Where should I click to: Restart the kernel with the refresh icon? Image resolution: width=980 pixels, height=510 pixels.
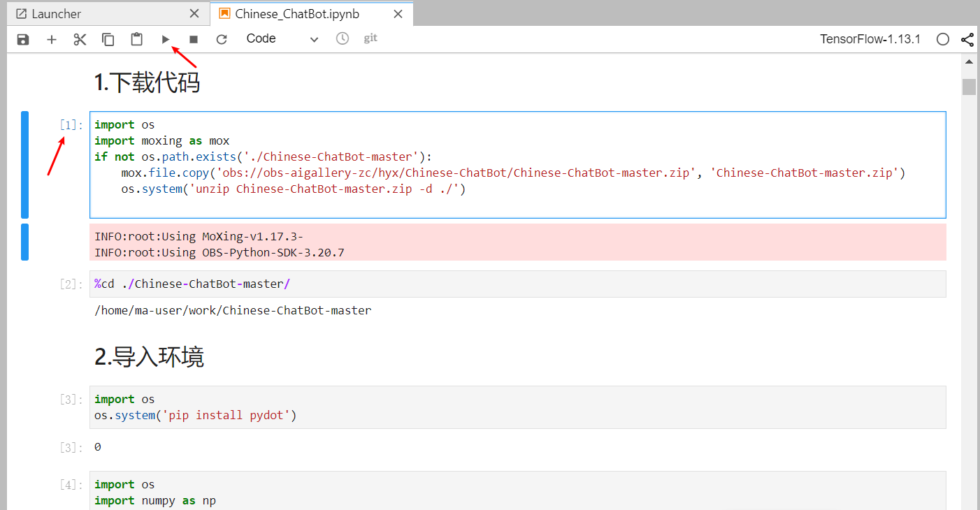pyautogui.click(x=222, y=39)
